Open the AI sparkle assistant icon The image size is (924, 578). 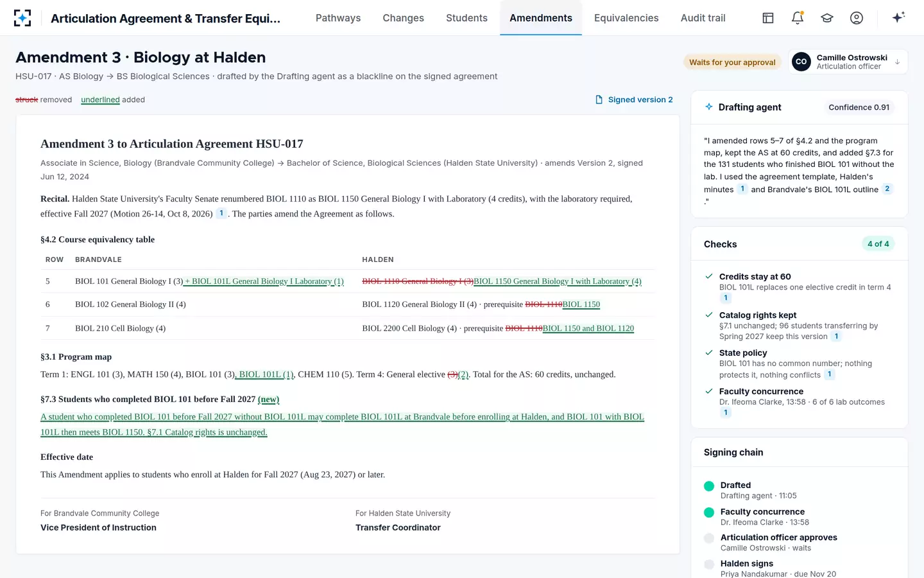(x=898, y=17)
